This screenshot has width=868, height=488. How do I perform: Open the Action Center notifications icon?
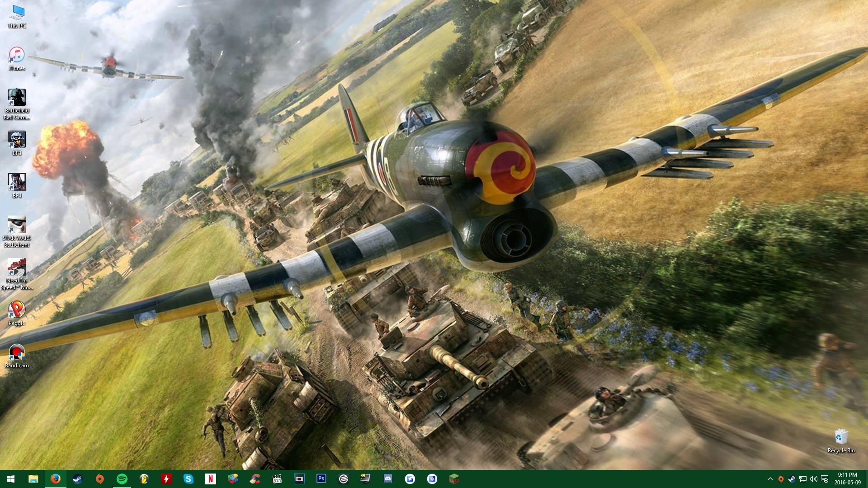pos(825,479)
